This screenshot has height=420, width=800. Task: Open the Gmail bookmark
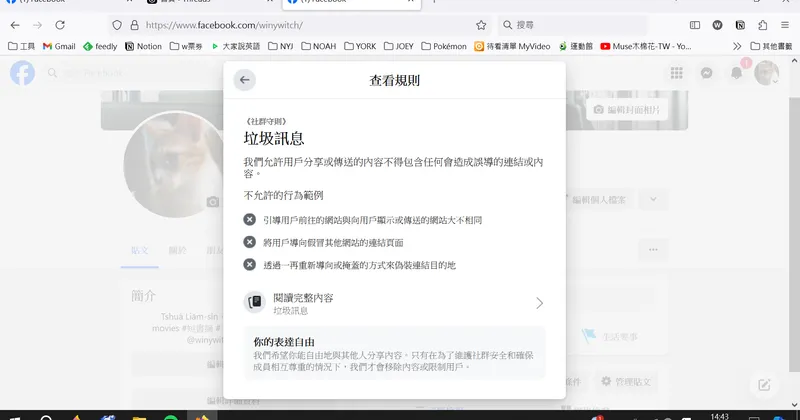(x=59, y=46)
